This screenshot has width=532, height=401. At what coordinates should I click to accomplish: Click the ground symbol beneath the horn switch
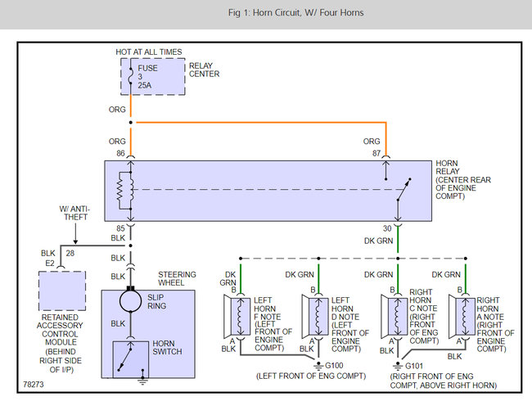(143, 381)
